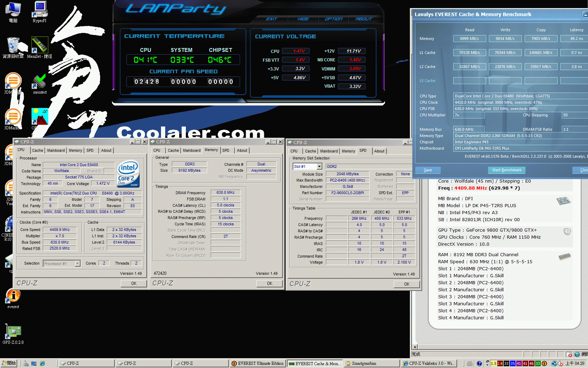Click OK in the CPU-Z Timings window
The width and height of the screenshot is (588, 368).
(x=269, y=283)
